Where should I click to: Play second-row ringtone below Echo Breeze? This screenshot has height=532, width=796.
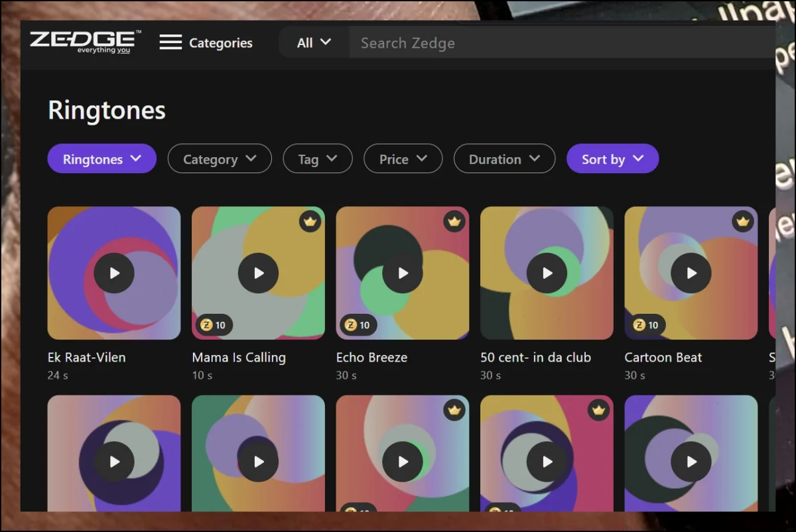coord(403,462)
